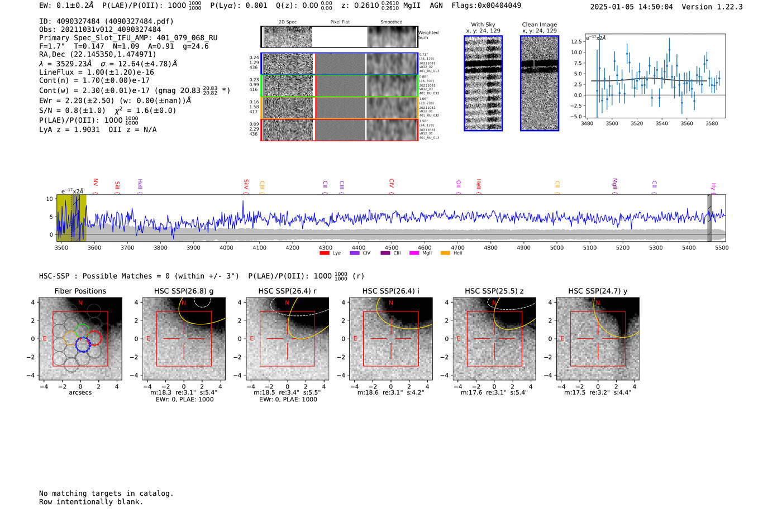This screenshot has width=782, height=532.
Task: Click the SiIV line marker above spectrum
Action: pos(246,186)
